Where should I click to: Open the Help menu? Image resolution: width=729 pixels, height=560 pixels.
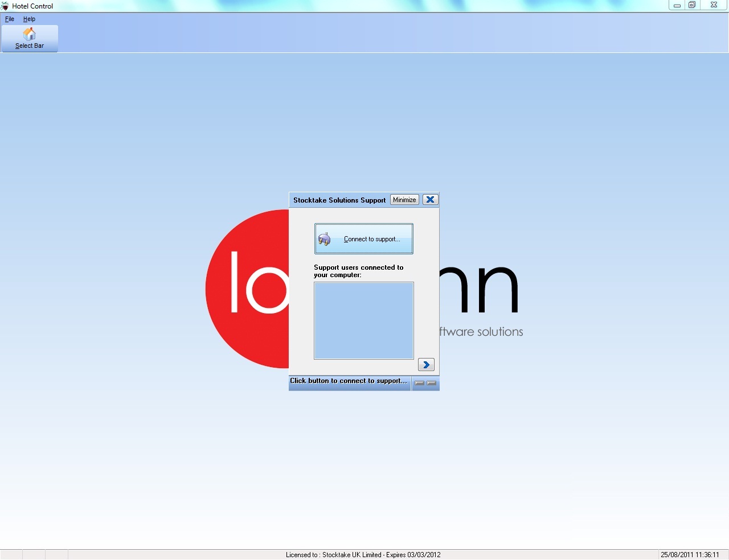29,19
